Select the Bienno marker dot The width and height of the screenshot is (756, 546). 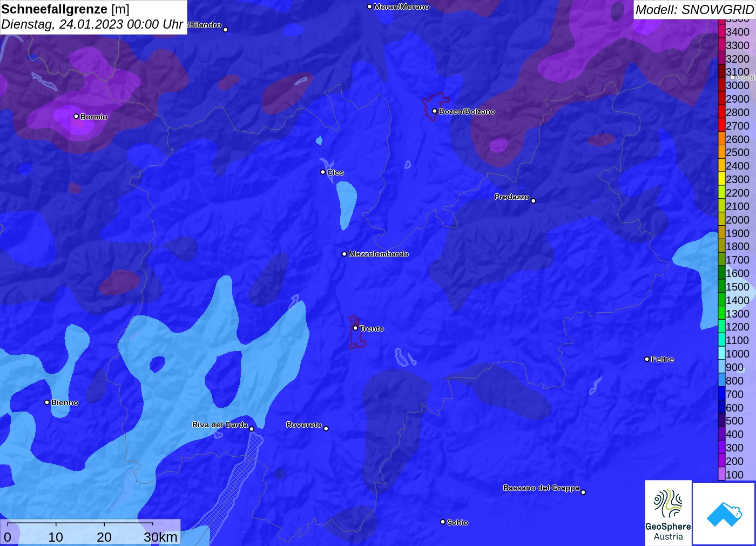(x=47, y=402)
